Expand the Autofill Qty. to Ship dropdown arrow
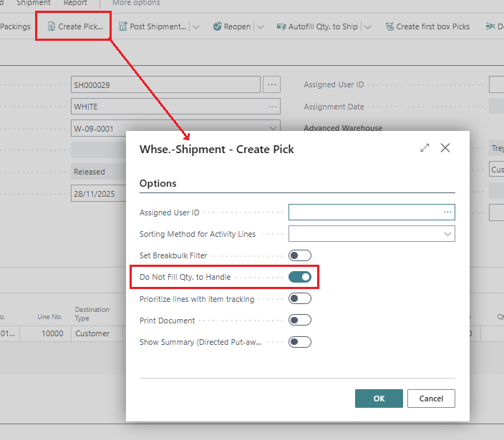The image size is (504, 440). coord(367,26)
